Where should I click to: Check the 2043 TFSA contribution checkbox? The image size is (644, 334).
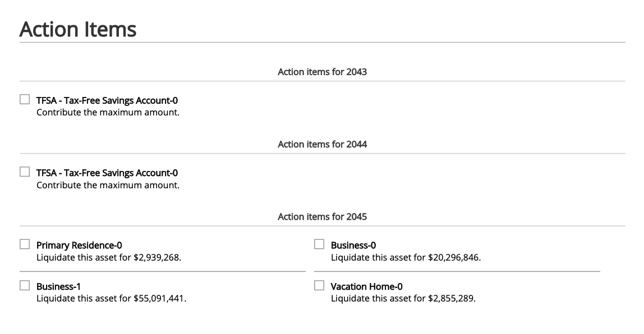[x=25, y=99]
